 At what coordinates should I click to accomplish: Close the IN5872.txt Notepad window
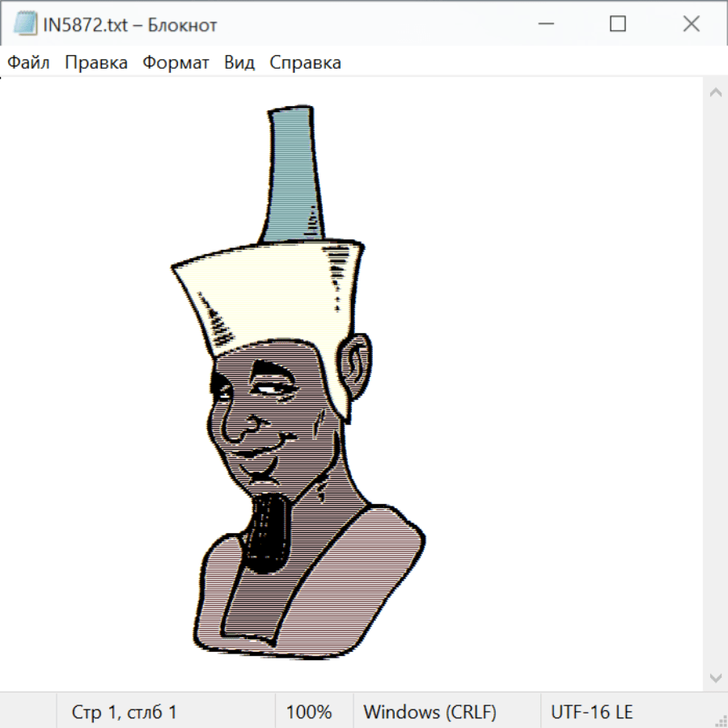coord(691,24)
